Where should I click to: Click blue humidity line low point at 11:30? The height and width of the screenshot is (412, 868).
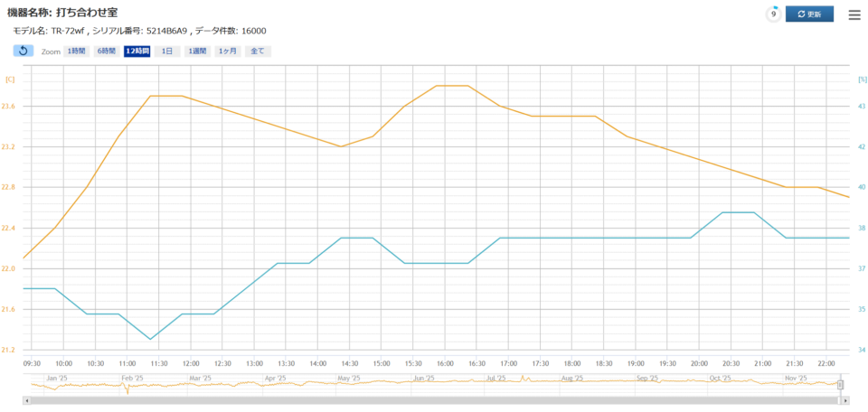click(151, 339)
